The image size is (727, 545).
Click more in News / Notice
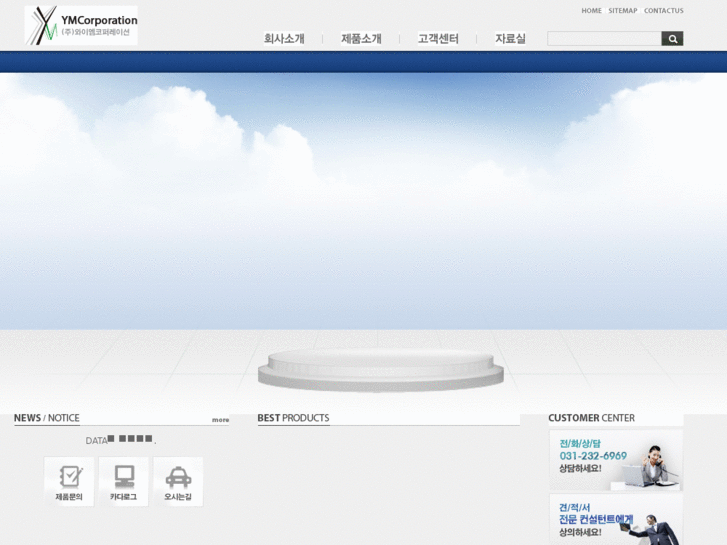220,420
